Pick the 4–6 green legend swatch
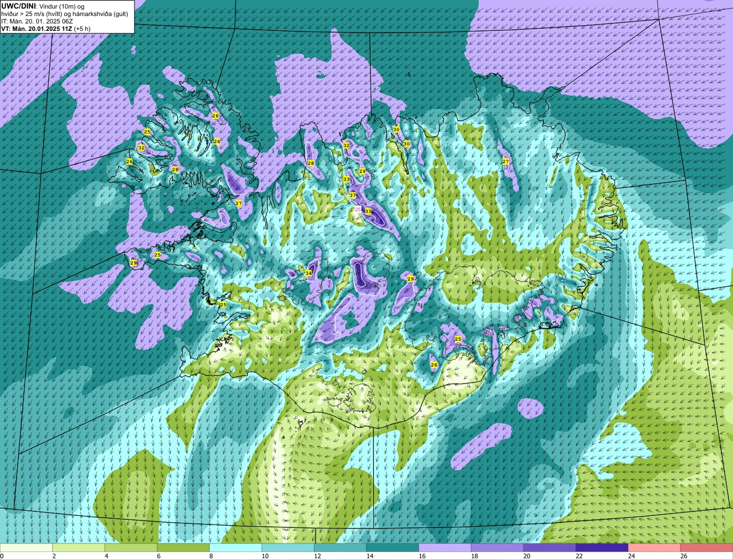 click(x=131, y=548)
